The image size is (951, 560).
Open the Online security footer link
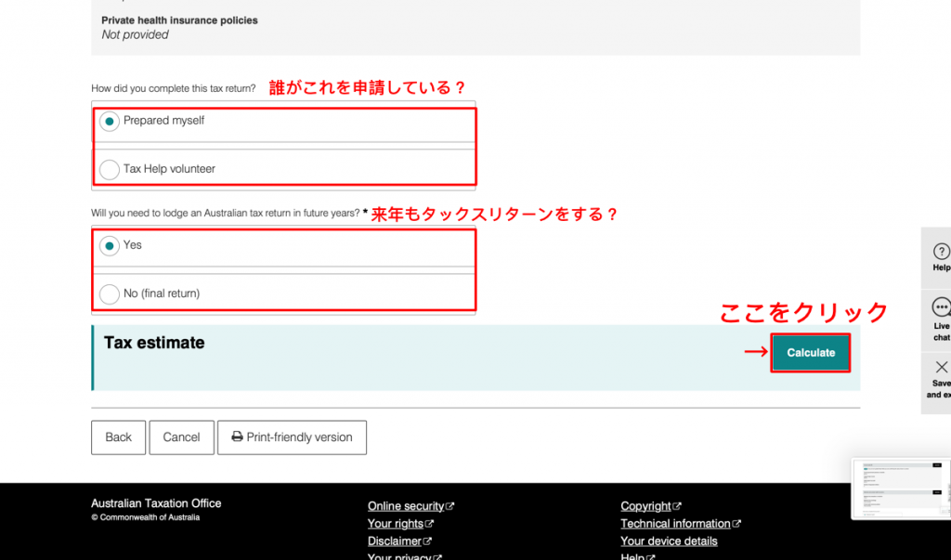pyautogui.click(x=406, y=506)
